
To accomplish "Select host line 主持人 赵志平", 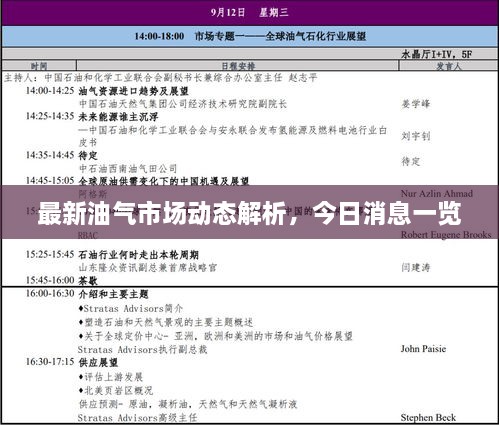I will (x=160, y=78).
